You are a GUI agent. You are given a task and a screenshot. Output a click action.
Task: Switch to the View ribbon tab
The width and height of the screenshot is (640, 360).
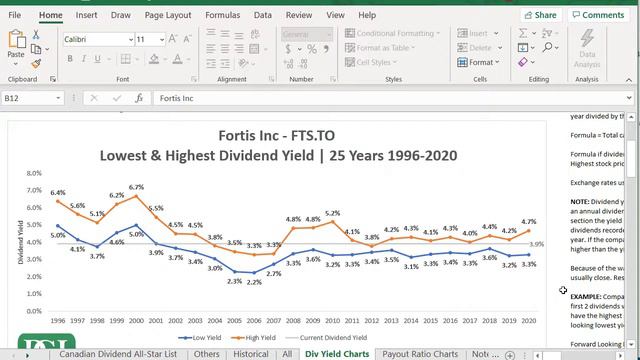[x=335, y=15]
